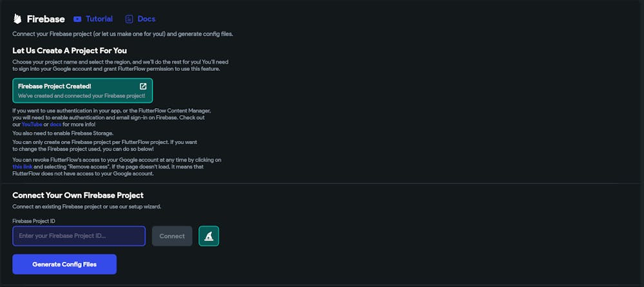644x287 pixels.
Task: Click "We've created and connected" banner subtitle
Action: click(x=81, y=96)
